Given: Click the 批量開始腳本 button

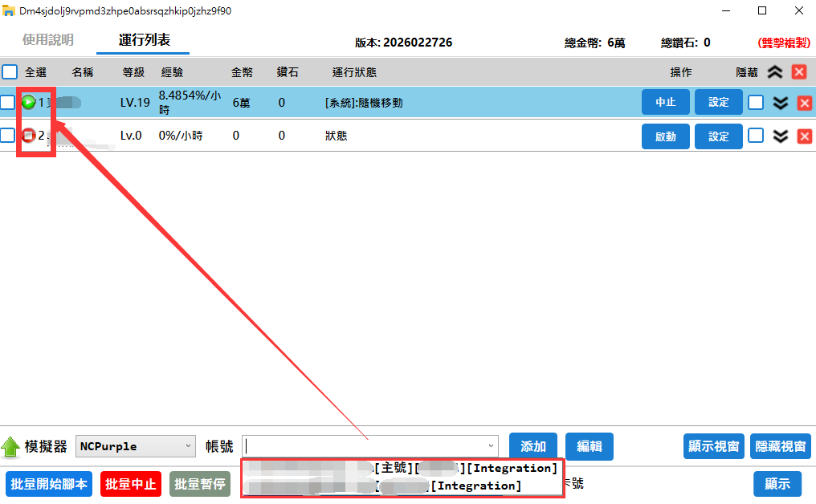Looking at the screenshot, I should coord(48,484).
